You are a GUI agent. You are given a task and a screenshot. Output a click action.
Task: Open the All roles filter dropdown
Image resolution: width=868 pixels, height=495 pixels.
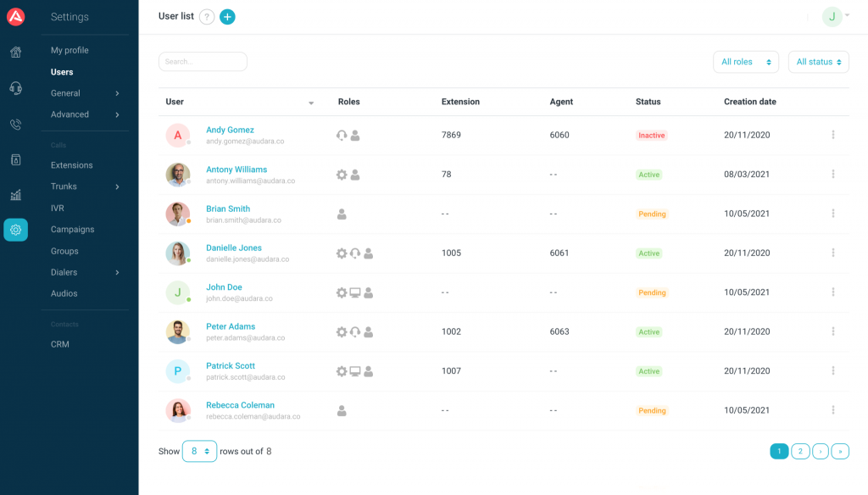tap(745, 62)
